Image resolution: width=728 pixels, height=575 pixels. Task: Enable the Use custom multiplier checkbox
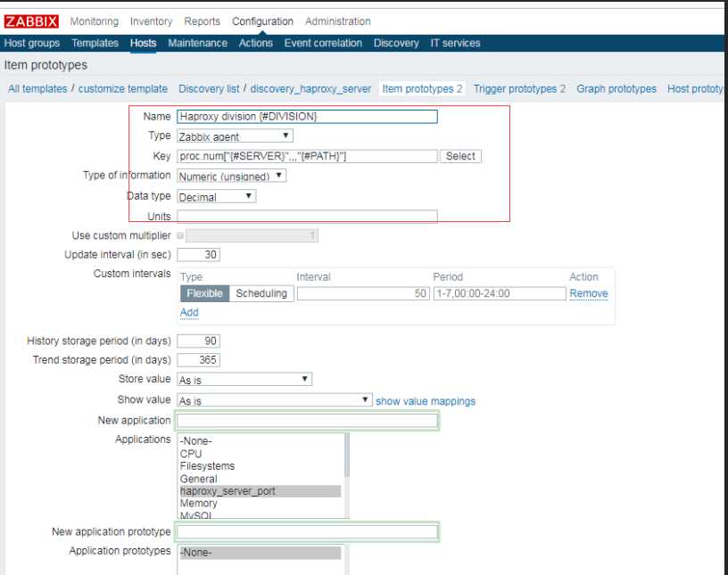pyautogui.click(x=180, y=235)
